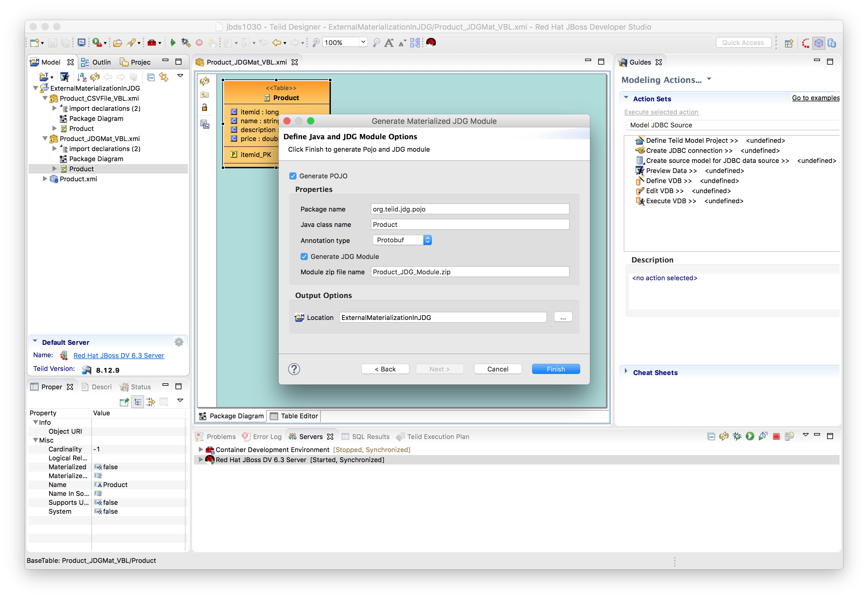This screenshot has height=599, width=868.
Task: Click the Default Server gear icon
Action: click(x=179, y=342)
